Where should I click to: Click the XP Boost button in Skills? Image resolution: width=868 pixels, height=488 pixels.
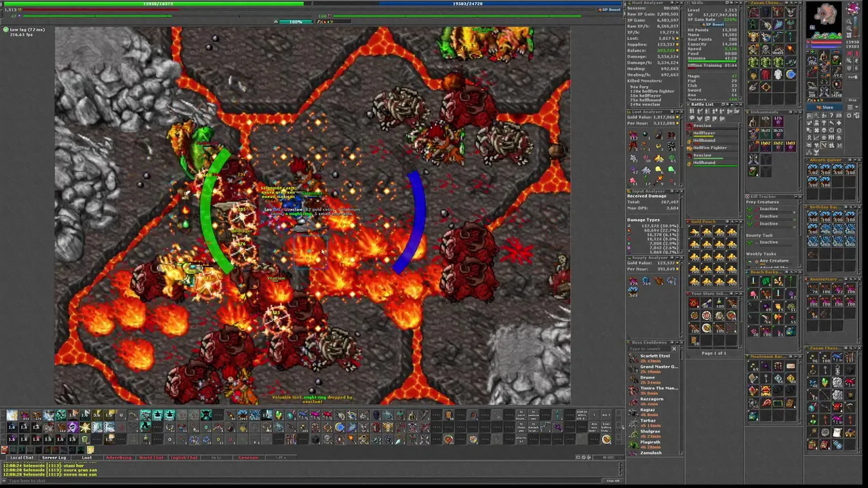click(x=713, y=24)
